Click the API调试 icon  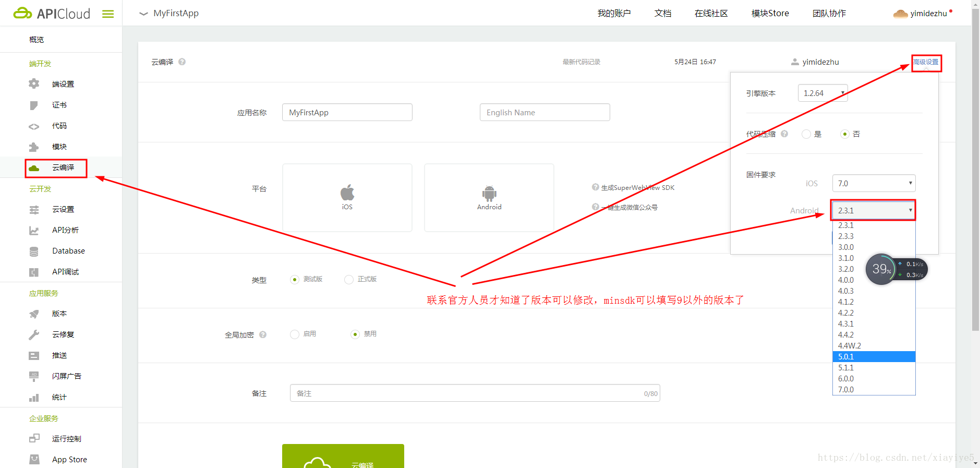coord(34,272)
